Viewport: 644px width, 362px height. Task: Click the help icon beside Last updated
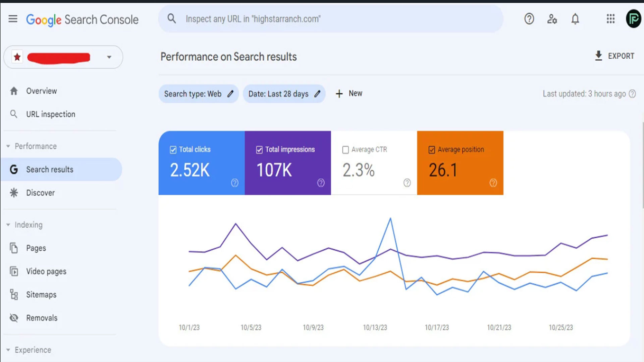coord(632,94)
